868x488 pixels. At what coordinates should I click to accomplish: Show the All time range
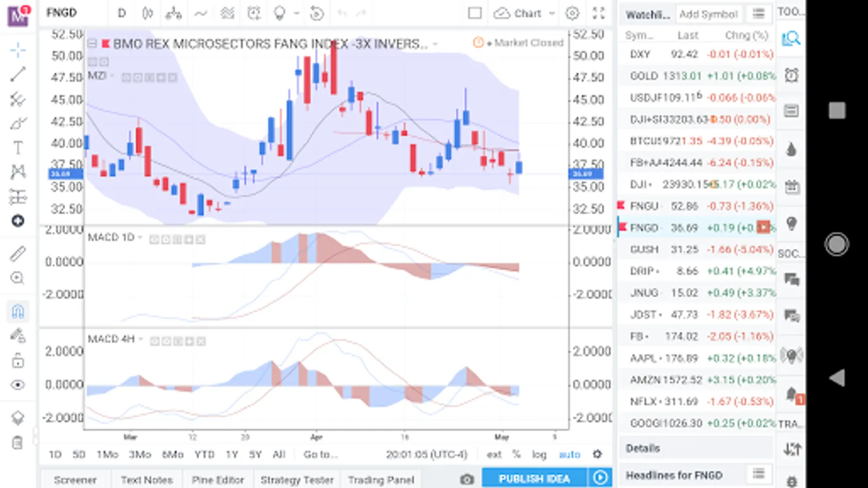(x=279, y=454)
